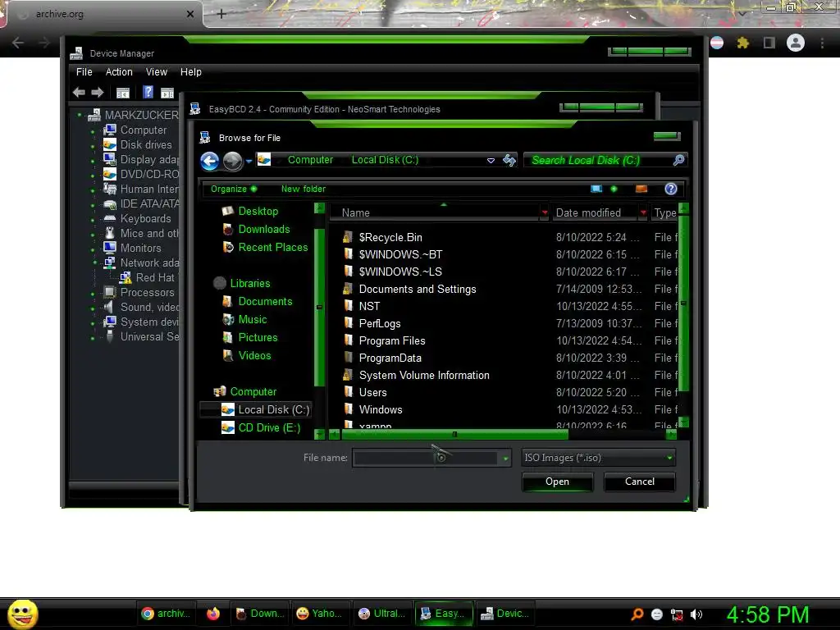
Task: Open Help menu in Device Manager
Action: [x=190, y=72]
